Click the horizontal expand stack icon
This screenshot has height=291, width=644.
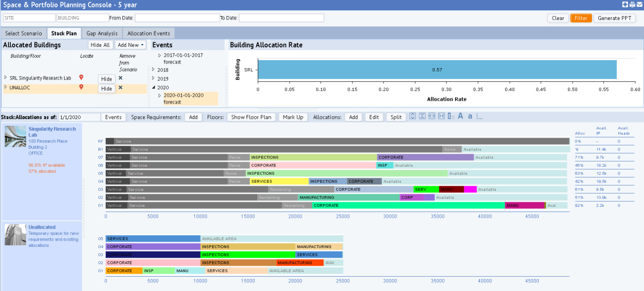click(431, 116)
